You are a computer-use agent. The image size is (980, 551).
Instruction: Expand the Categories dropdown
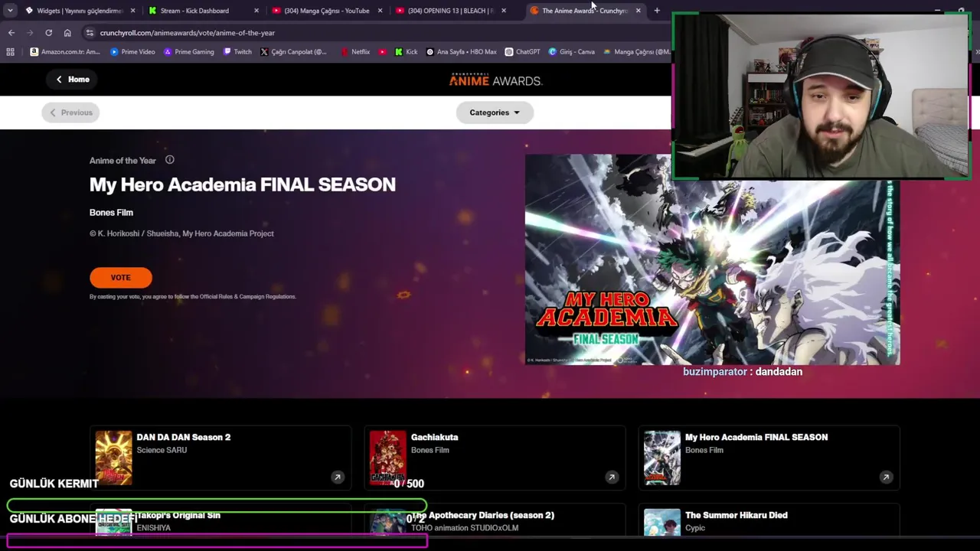495,112
